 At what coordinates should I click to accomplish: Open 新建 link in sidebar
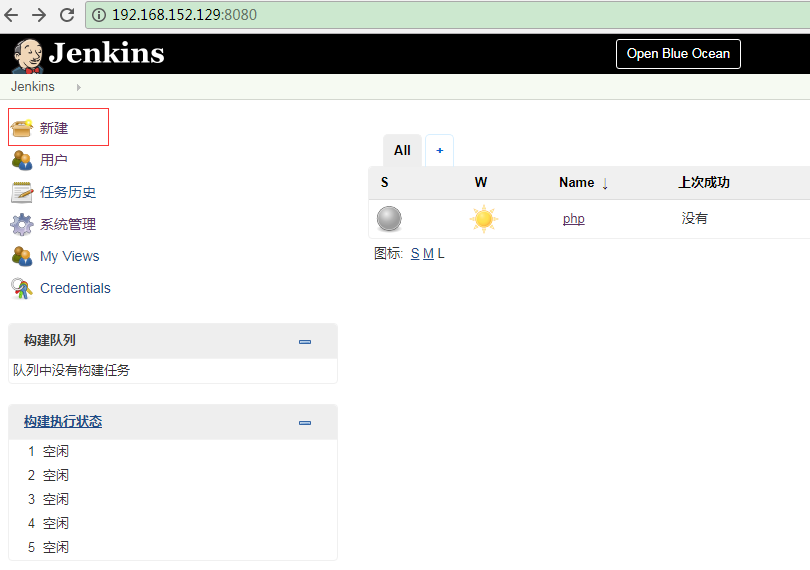(54, 128)
